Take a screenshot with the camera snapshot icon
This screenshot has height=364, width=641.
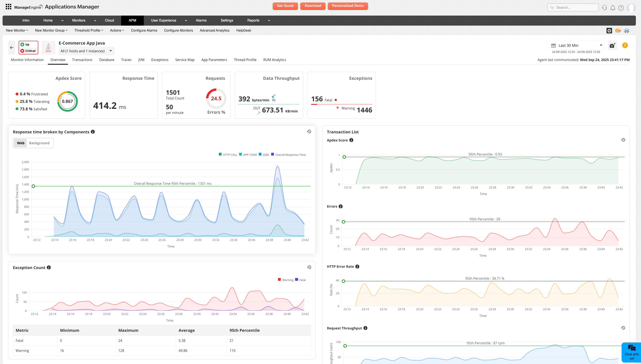click(612, 45)
